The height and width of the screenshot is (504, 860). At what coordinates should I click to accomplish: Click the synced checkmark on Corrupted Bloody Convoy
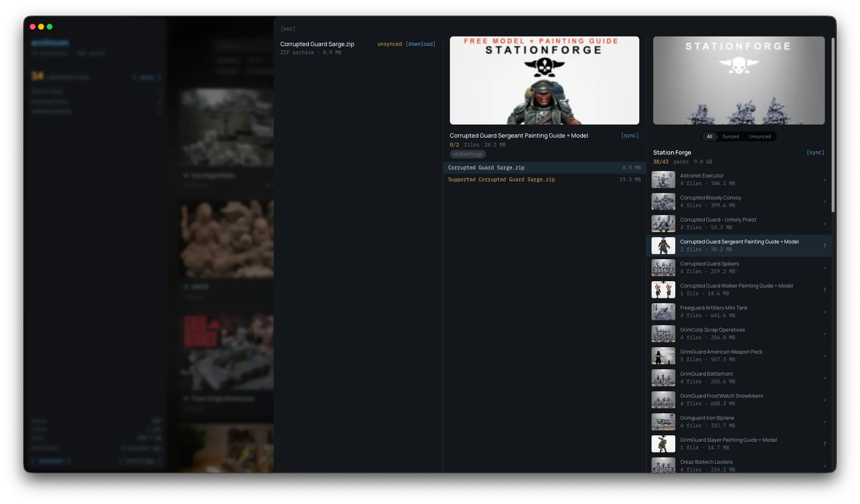(x=824, y=202)
